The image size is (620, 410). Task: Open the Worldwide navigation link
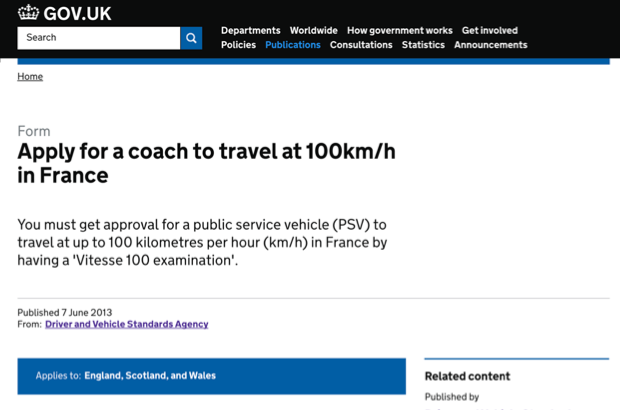314,30
